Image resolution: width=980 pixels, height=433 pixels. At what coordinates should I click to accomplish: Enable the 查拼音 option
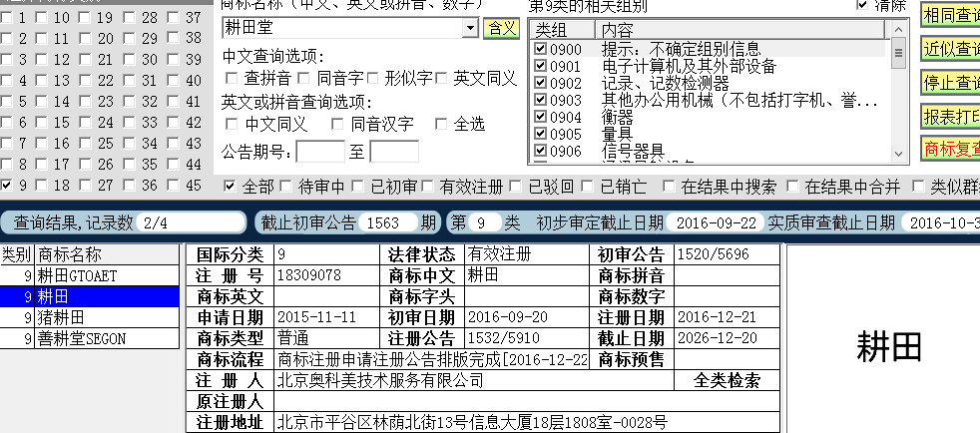coord(232,78)
